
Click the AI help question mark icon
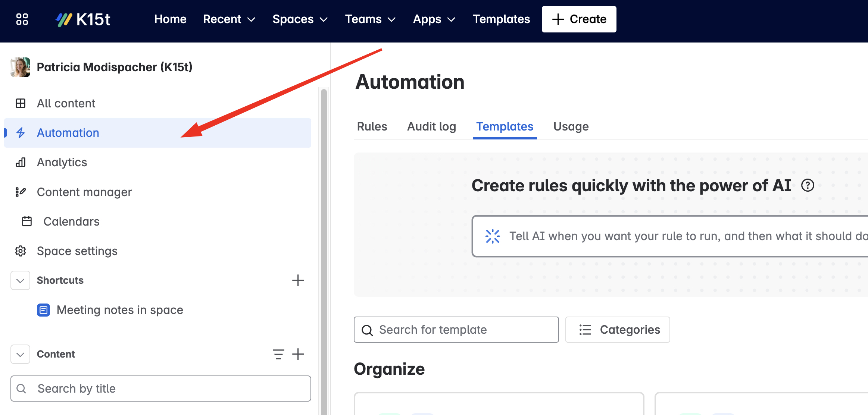click(x=808, y=185)
